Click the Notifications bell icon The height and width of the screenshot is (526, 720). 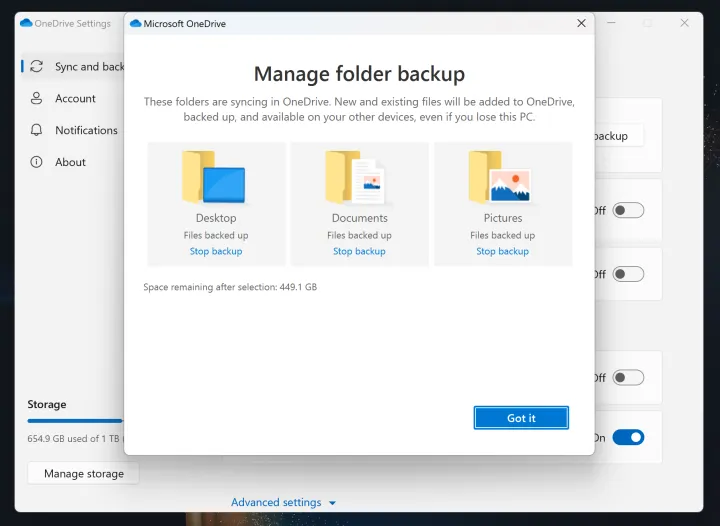[x=37, y=130]
